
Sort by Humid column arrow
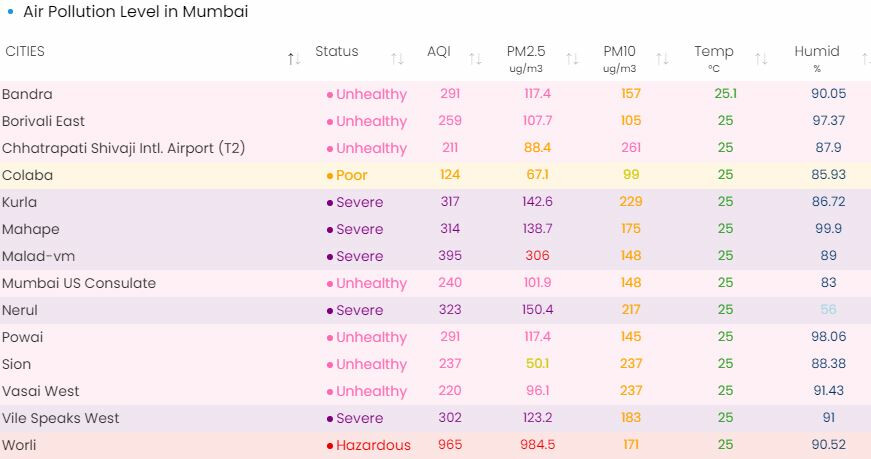coord(865,59)
